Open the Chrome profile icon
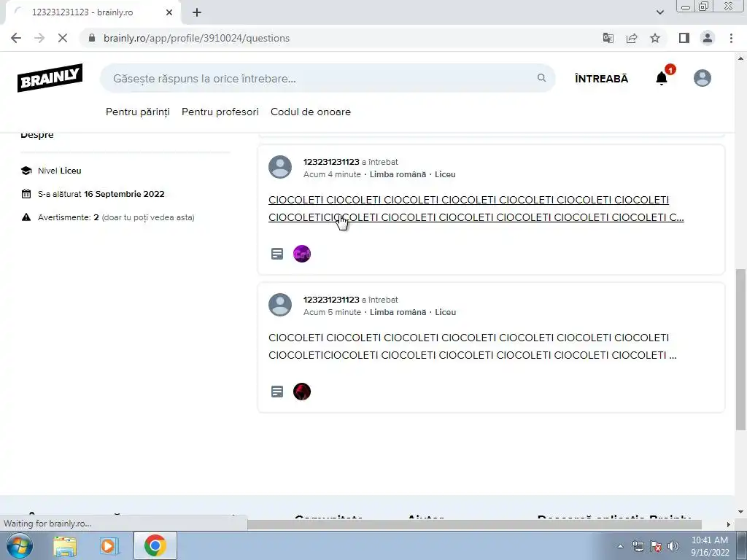The width and height of the screenshot is (747, 560). tap(708, 38)
